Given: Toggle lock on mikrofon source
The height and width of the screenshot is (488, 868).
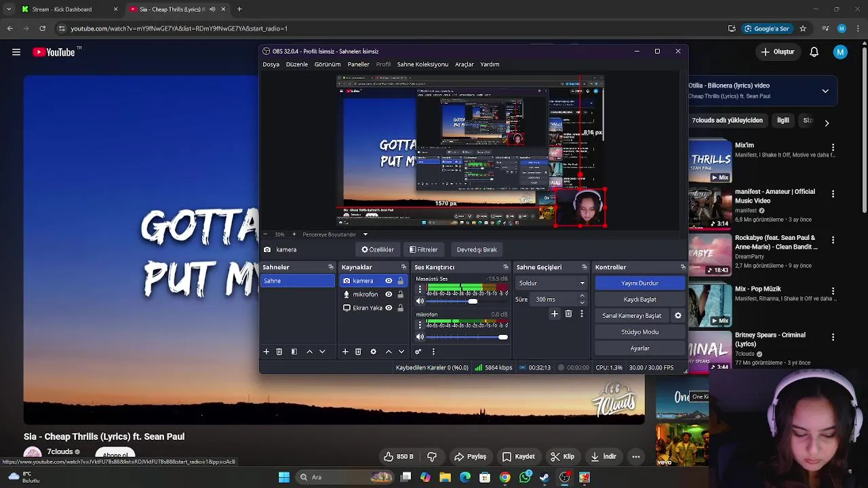Looking at the screenshot, I should pyautogui.click(x=400, y=294).
